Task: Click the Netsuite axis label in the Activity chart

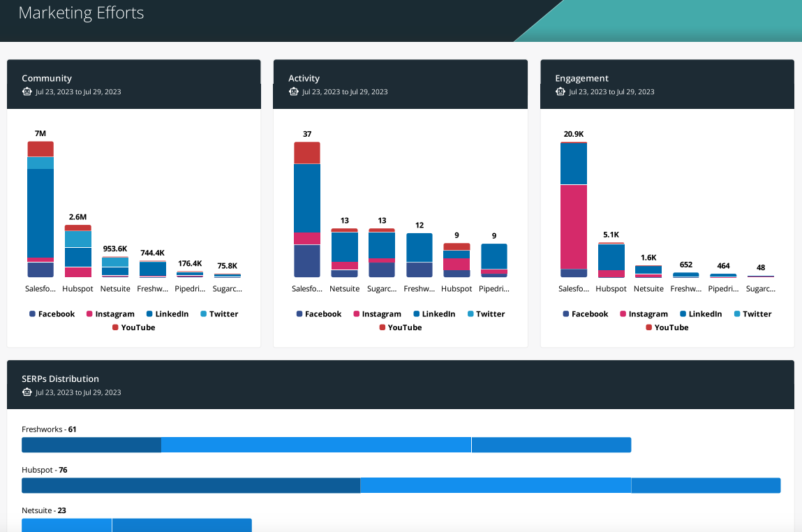Action: click(344, 288)
